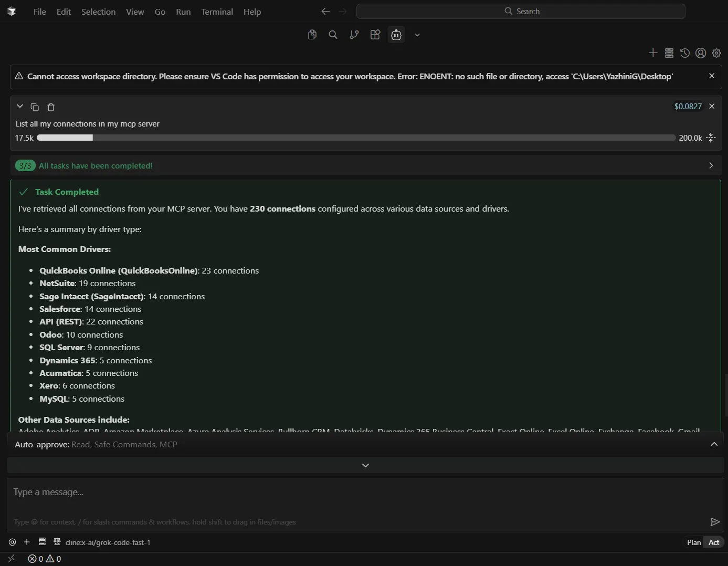Screen dimensions: 728x566
Task: Collapse the task header chevron
Action: [x=20, y=107]
